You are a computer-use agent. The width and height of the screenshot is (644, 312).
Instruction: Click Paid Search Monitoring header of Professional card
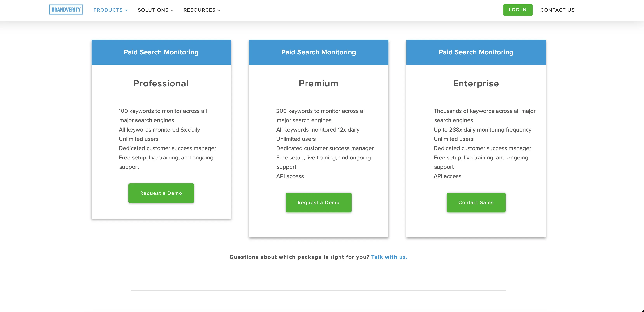point(161,52)
